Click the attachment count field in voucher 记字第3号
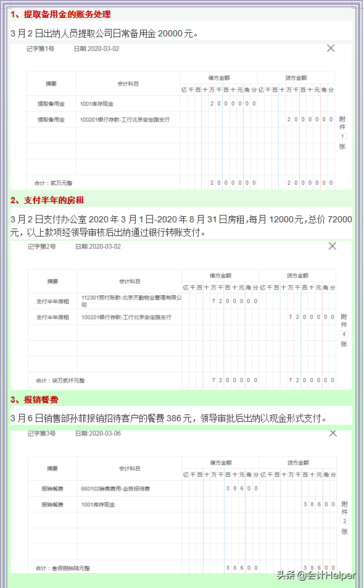 click(344, 521)
